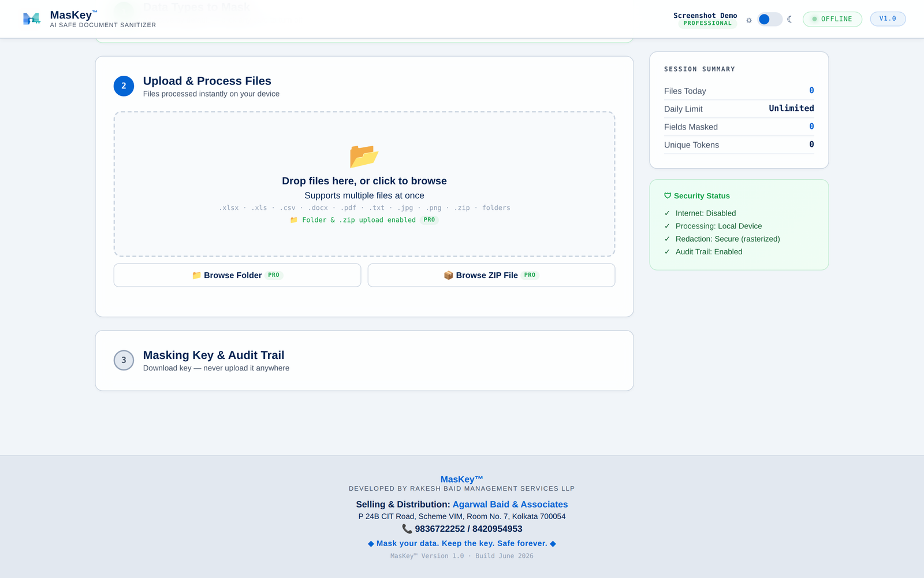924x578 pixels.
Task: Click the Audit Trail: Enabled line
Action: [x=709, y=251]
